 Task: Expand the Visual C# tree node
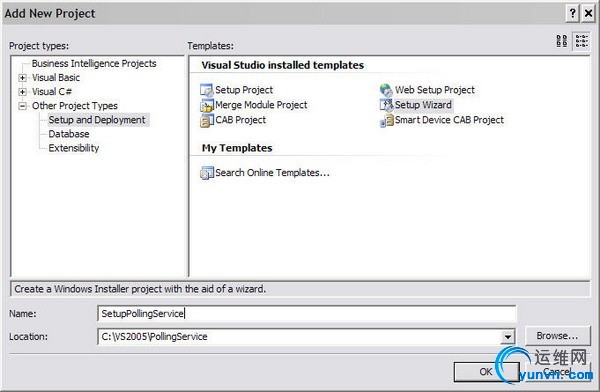[23, 92]
